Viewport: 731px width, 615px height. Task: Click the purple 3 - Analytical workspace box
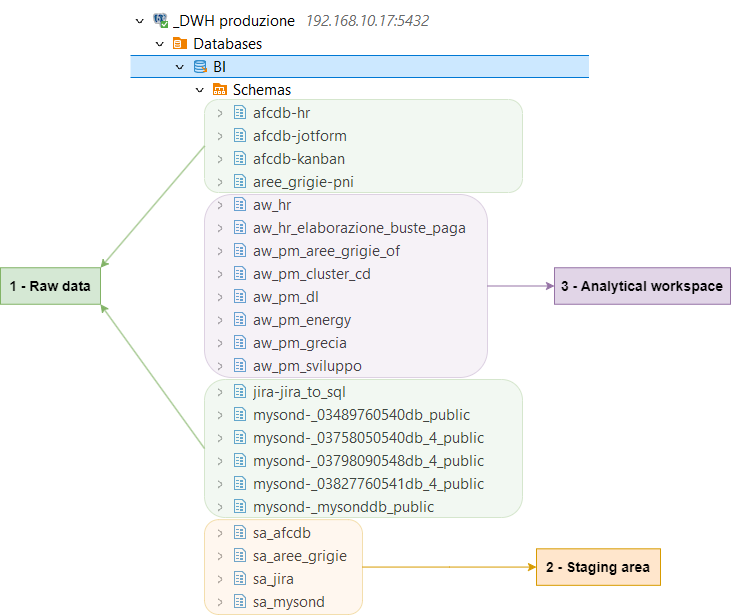pos(641,287)
